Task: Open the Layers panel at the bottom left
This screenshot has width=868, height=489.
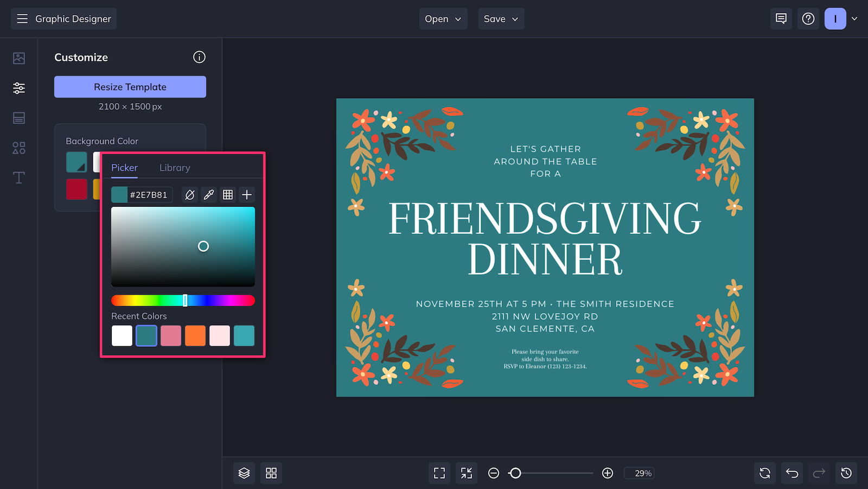Action: pyautogui.click(x=244, y=473)
